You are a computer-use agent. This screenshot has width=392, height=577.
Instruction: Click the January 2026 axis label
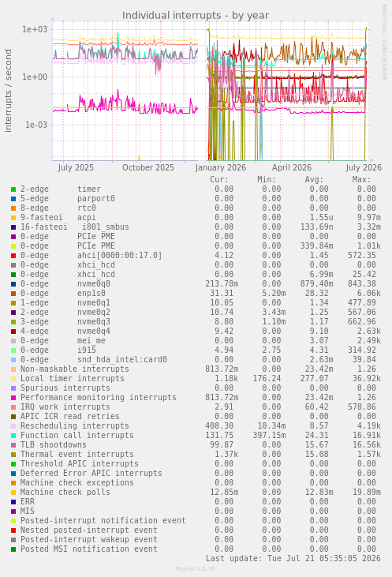[x=221, y=168]
